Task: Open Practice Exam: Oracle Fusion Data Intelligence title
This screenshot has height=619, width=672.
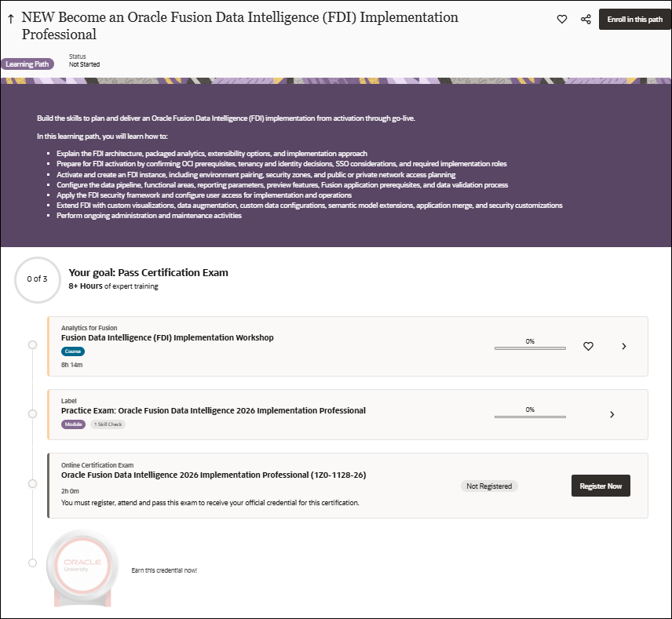Action: tap(214, 410)
